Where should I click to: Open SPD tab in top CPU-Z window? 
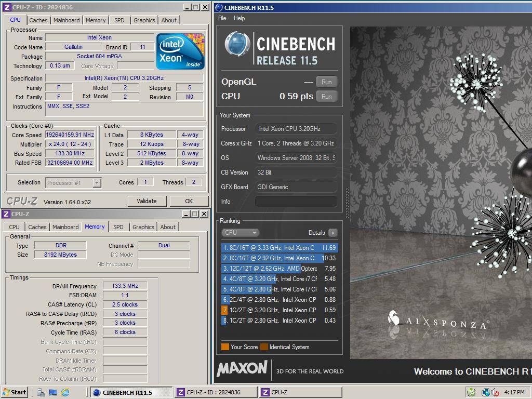tap(119, 20)
